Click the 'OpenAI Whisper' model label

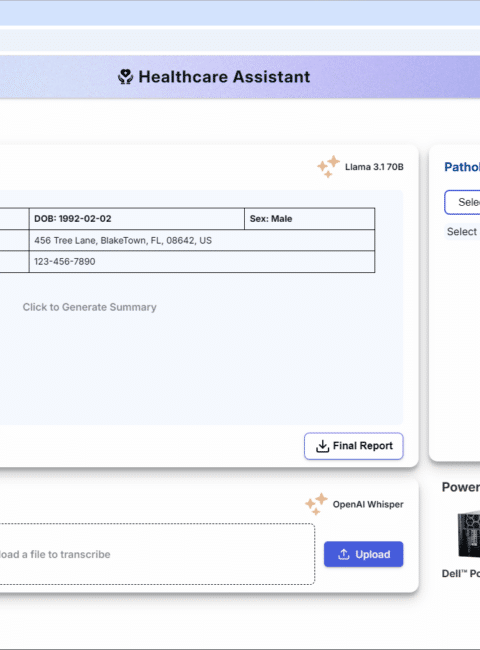click(368, 504)
